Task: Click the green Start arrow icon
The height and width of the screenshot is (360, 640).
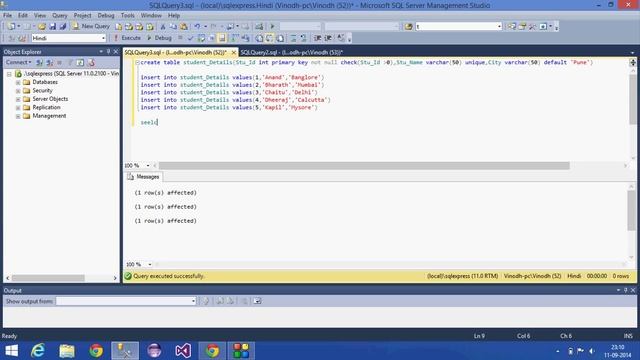Action: pyautogui.click(x=273, y=27)
